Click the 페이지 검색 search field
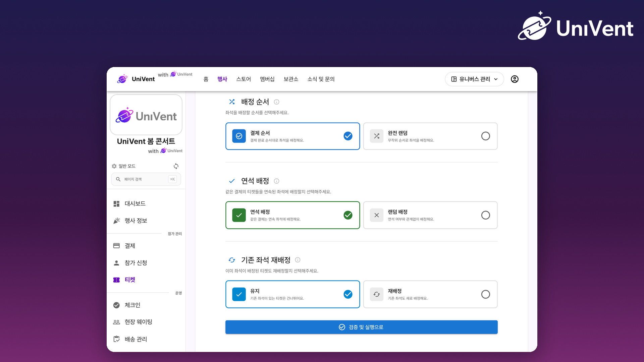Screen dimensions: 644x362 [x=146, y=179]
